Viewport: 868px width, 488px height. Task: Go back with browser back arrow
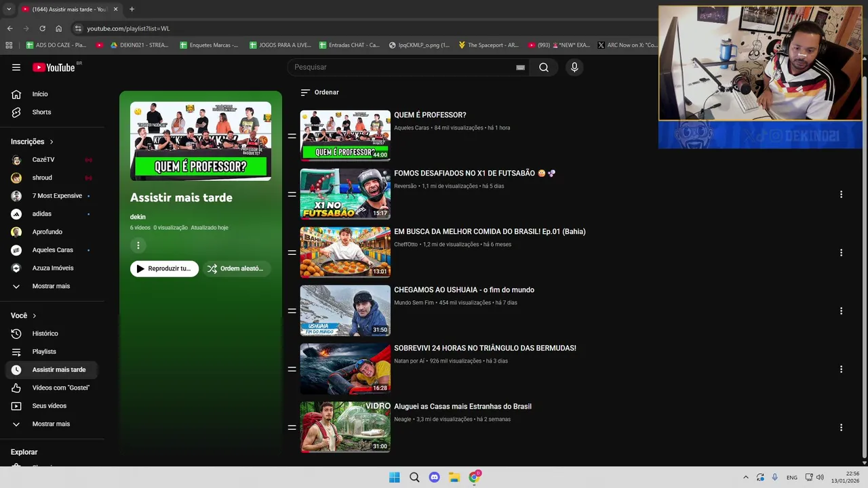click(x=9, y=28)
